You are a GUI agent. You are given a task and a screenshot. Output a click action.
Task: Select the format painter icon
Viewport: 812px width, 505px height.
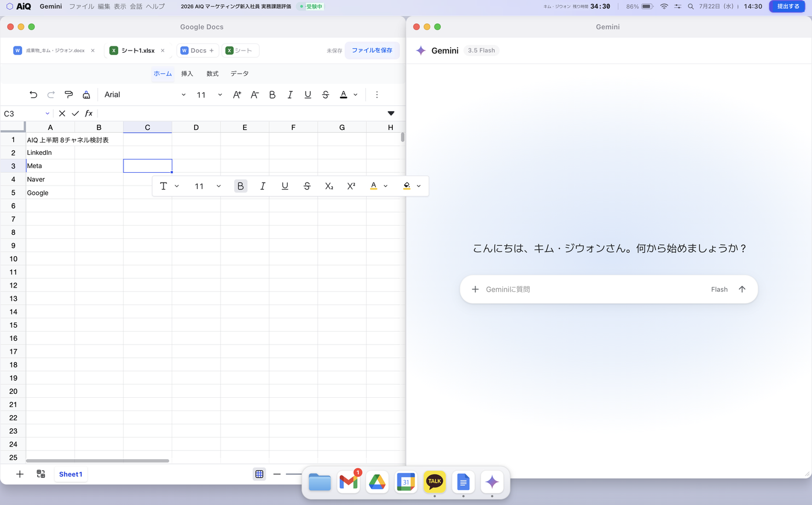[x=68, y=95]
